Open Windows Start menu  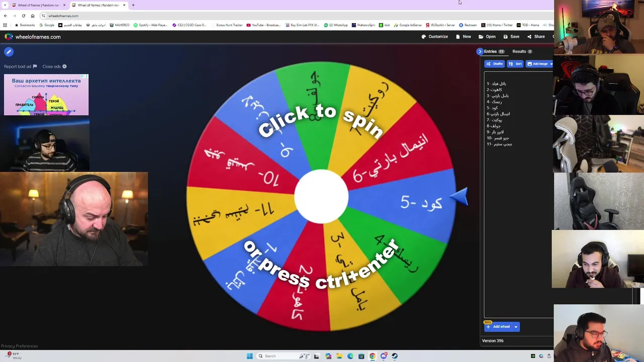click(x=250, y=356)
